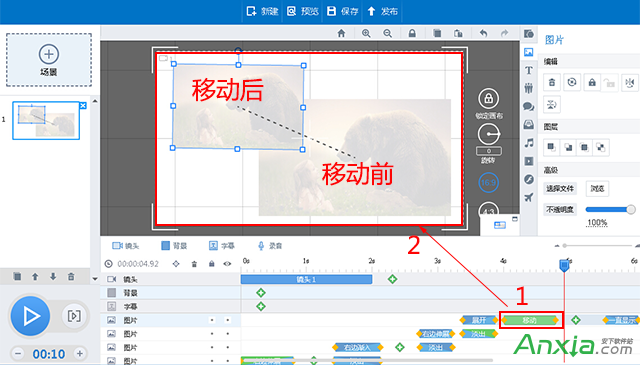Image resolution: width=640 pixels, height=365 pixels.
Task: Expand the scene list dropdown arrow below thumbnails
Action: (95, 279)
